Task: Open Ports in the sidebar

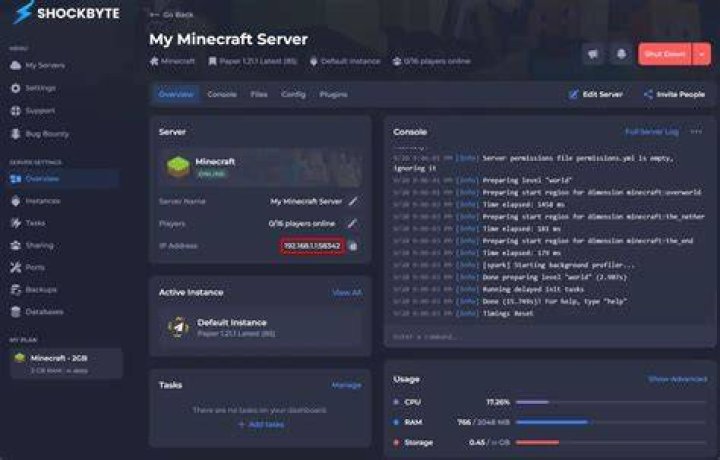Action: 28,268
